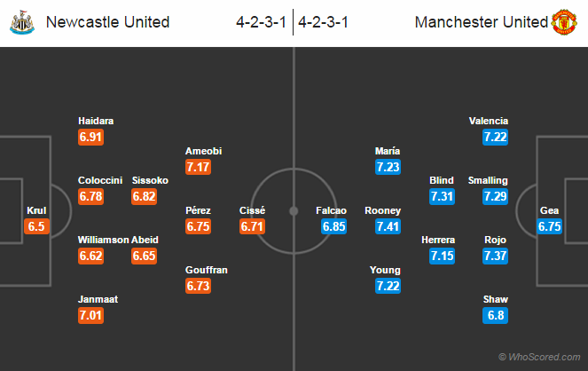Image resolution: width=588 pixels, height=371 pixels.
Task: Open the WhoScored.com watermark link
Action: tap(539, 357)
